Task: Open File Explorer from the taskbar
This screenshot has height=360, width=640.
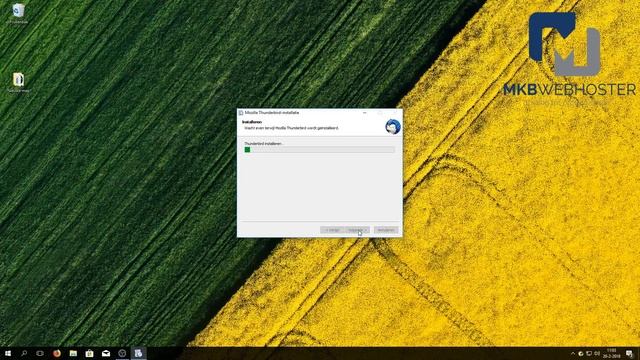Action: click(x=73, y=353)
